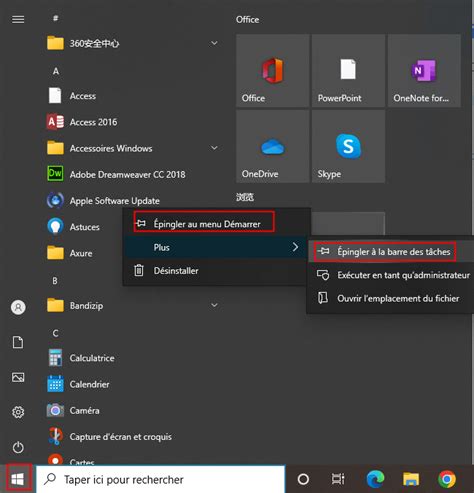Screen dimensions: 474x493
Task: Open Cortana circle on taskbar
Action: tap(303, 480)
